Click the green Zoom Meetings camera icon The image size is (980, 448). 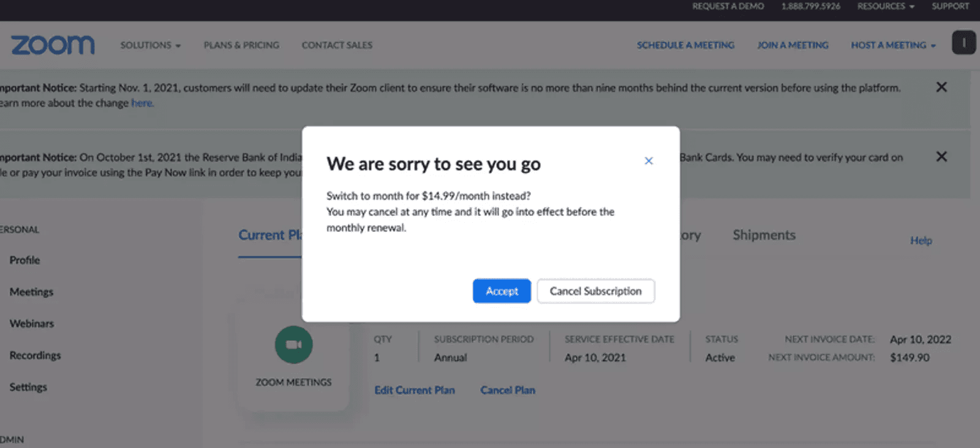(x=293, y=344)
